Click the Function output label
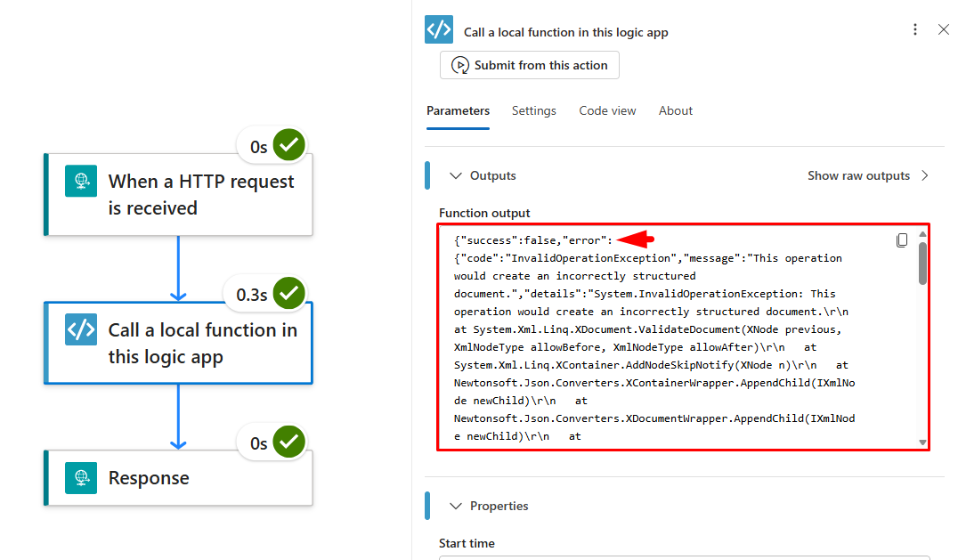 click(x=484, y=213)
